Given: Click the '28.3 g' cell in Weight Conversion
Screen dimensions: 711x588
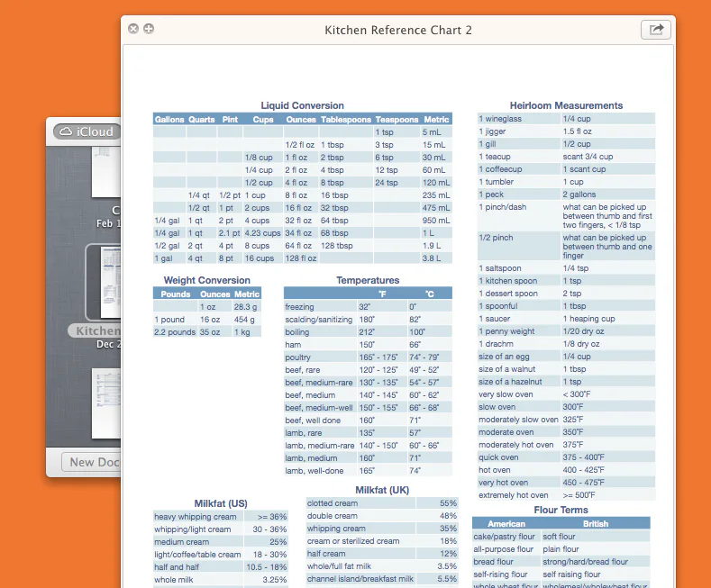Looking at the screenshot, I should 245,307.
